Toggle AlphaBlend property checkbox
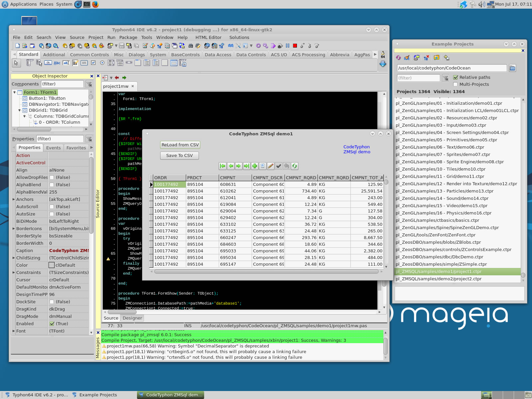Viewport: 532px width, 399px height. tap(52, 185)
